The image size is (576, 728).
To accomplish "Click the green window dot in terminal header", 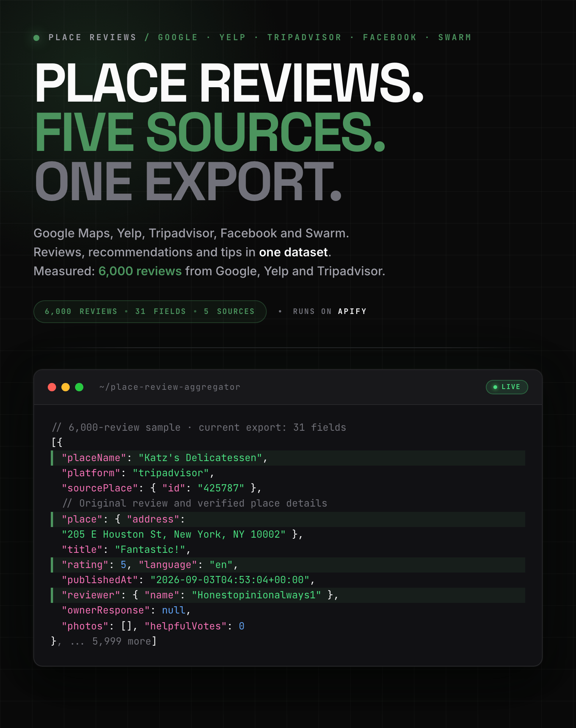I will click(79, 387).
